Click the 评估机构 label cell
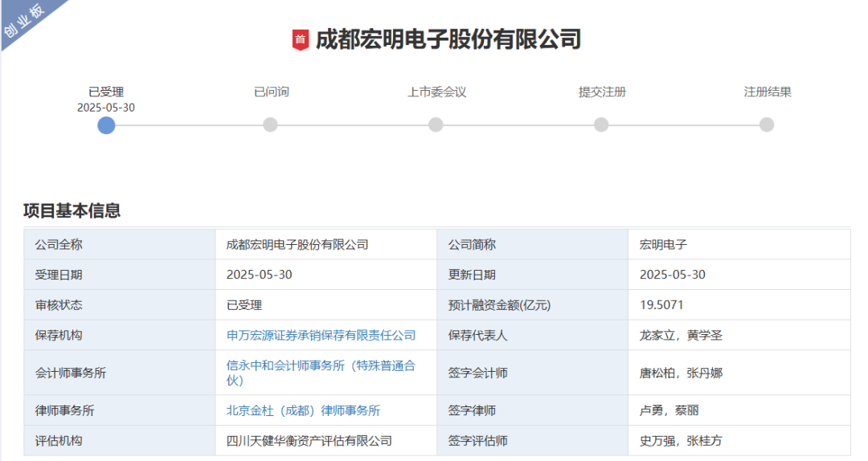This screenshot has width=868, height=461. coord(120,441)
